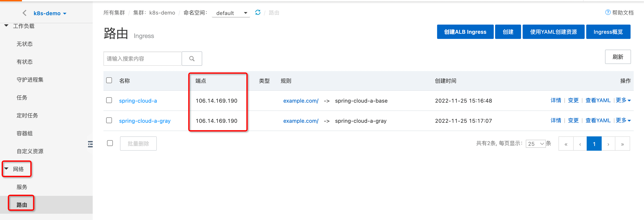Go to the first page of results
The image size is (644, 220).
pyautogui.click(x=566, y=144)
